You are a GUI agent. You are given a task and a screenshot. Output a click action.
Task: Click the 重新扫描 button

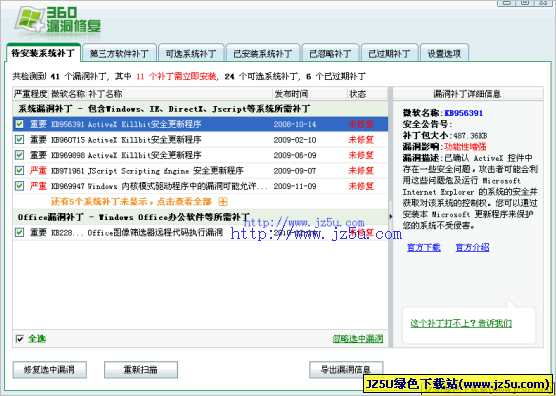pyautogui.click(x=141, y=370)
